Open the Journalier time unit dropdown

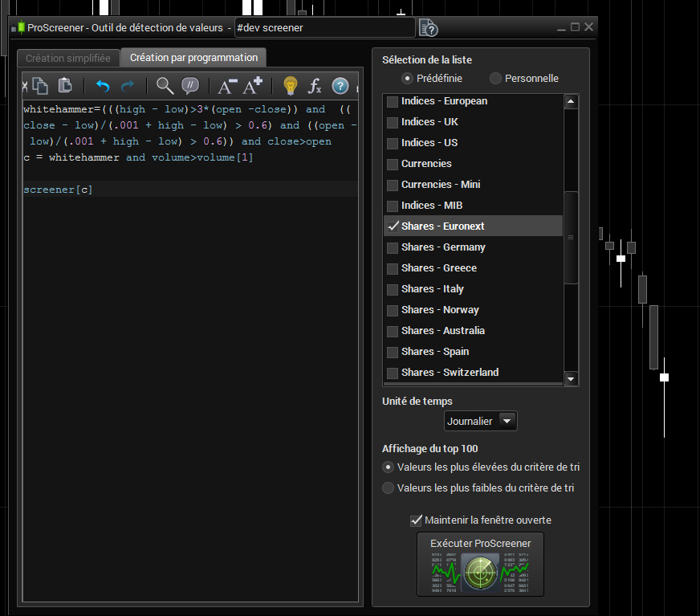click(x=507, y=421)
